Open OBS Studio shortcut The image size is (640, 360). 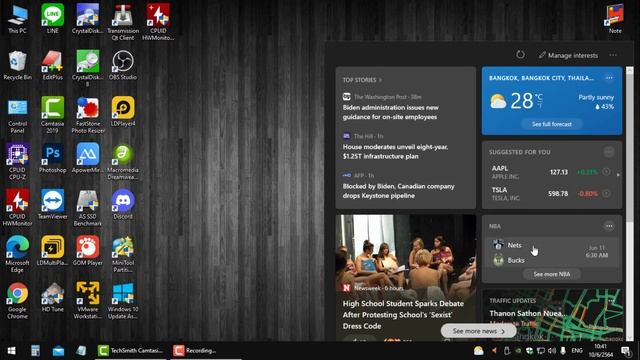click(123, 66)
